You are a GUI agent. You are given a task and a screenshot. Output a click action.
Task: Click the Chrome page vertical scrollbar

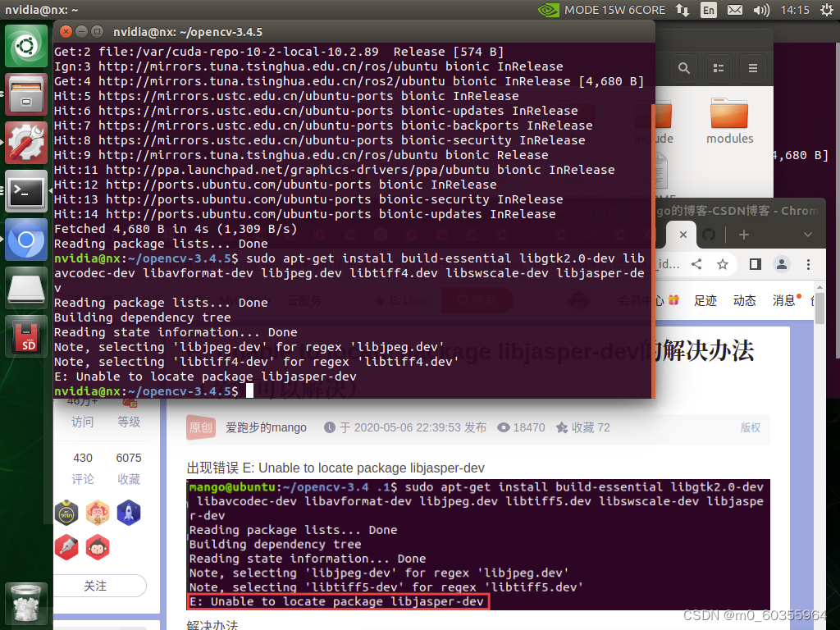(x=819, y=308)
